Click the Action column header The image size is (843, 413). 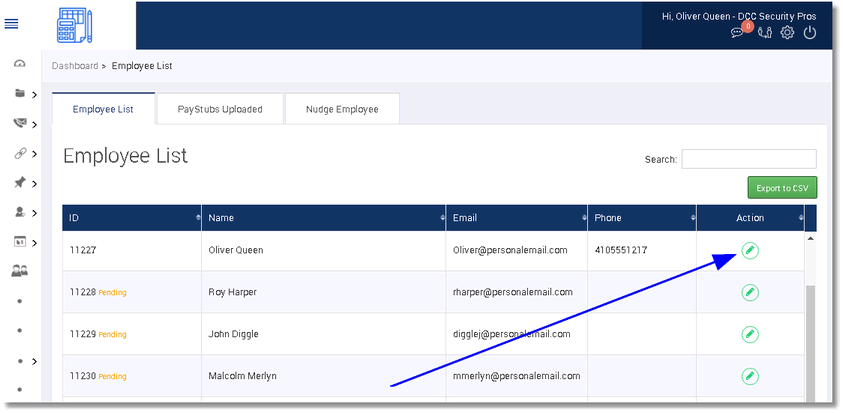(x=751, y=218)
